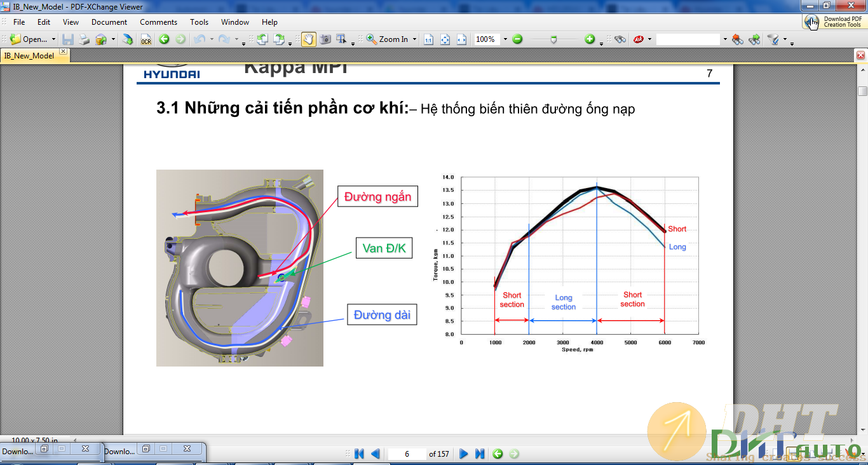868x465 pixels.
Task: Click the email/send document toolbar icon
Action: click(101, 39)
